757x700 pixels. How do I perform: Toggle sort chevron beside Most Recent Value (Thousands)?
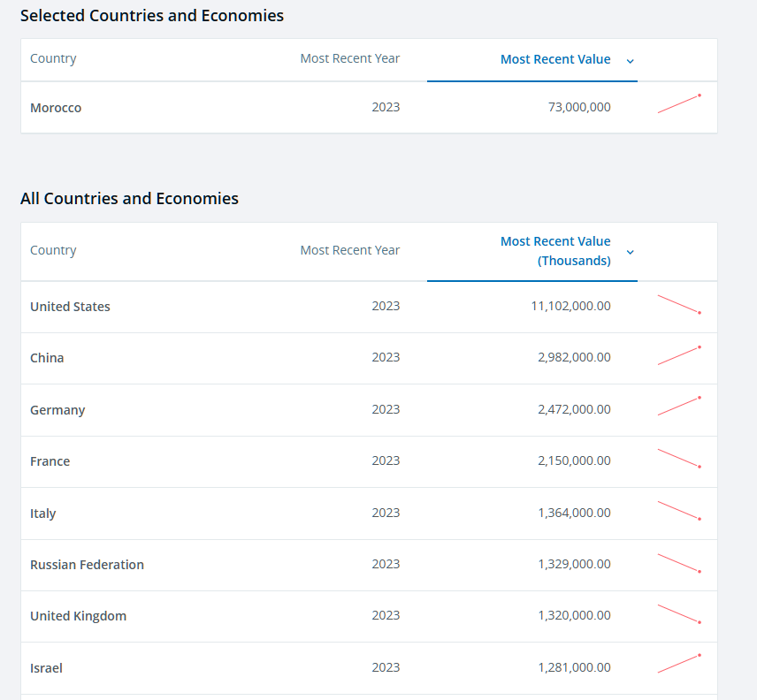tap(630, 252)
